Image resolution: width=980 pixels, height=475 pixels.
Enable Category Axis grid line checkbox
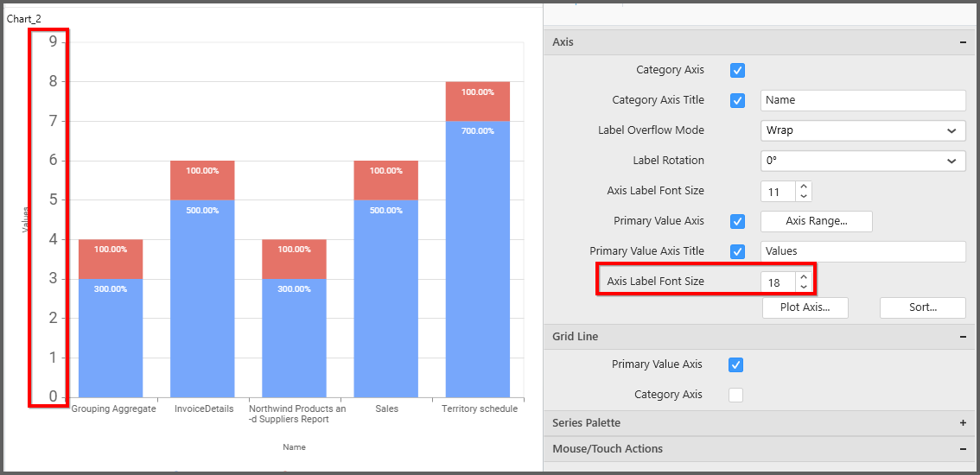(735, 395)
